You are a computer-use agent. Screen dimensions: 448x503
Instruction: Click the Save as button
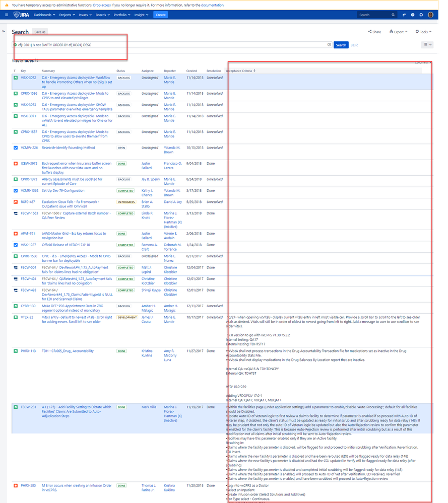coord(40,32)
